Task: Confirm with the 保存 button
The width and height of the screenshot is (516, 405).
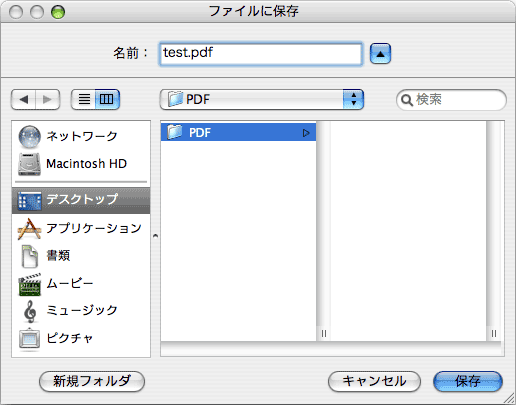Action: click(468, 381)
